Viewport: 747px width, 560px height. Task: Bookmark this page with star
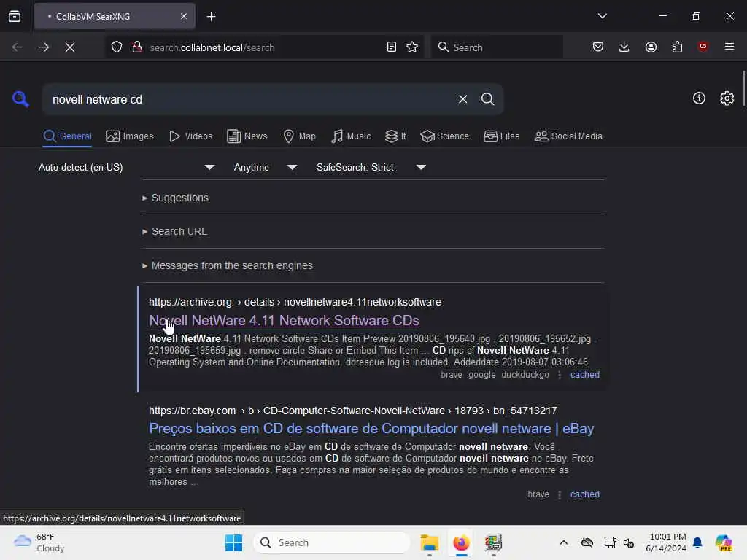pyautogui.click(x=412, y=47)
